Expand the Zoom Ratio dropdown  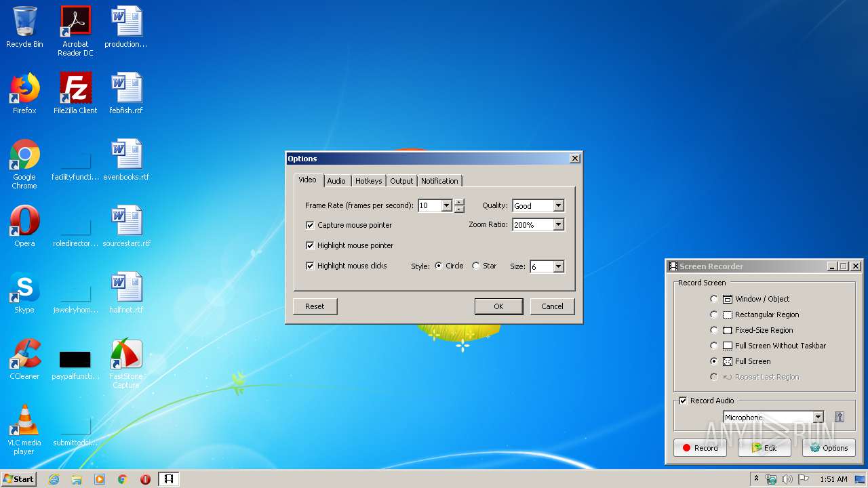[558, 225]
